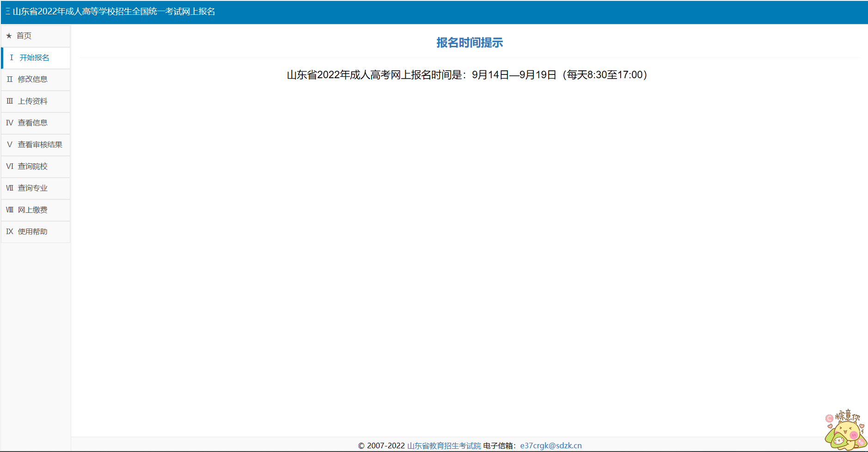Select 开始报名 in the sidebar

click(x=34, y=58)
